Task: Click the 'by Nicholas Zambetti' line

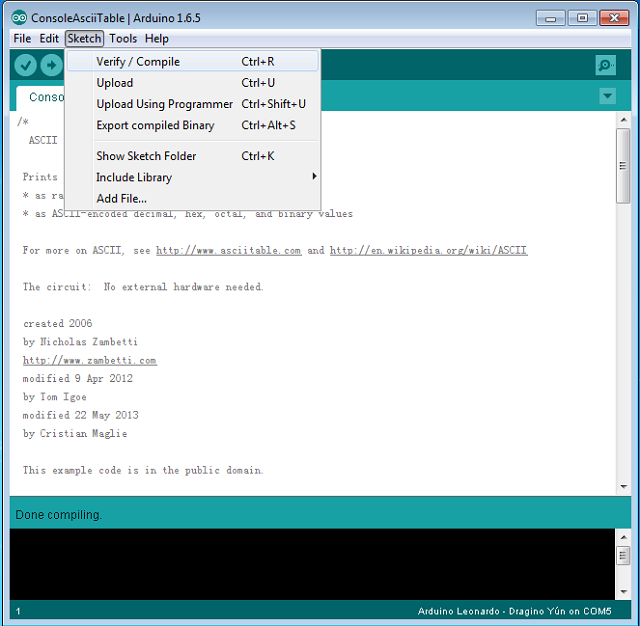Action: pyautogui.click(x=80, y=342)
